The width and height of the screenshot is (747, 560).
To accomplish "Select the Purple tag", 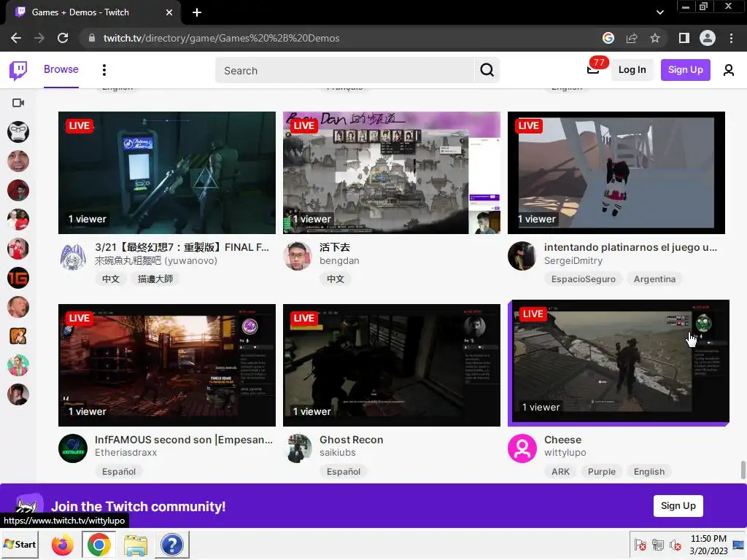I will click(601, 472).
